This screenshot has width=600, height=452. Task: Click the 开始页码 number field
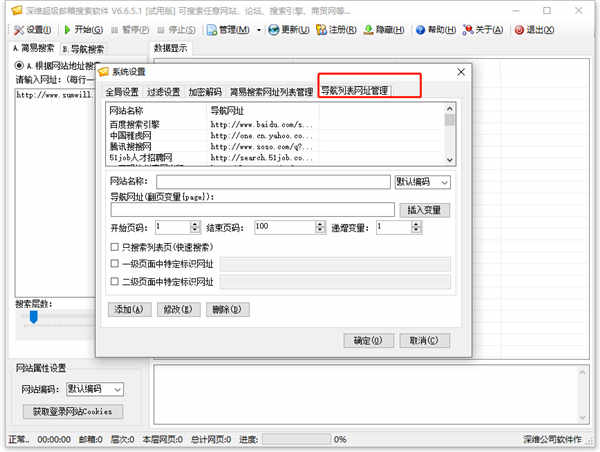pos(173,227)
